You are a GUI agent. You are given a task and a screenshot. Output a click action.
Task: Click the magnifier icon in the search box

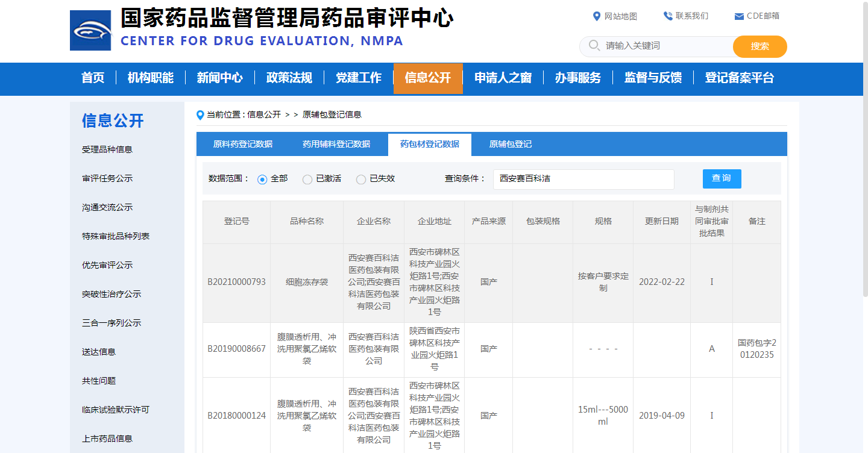(594, 46)
